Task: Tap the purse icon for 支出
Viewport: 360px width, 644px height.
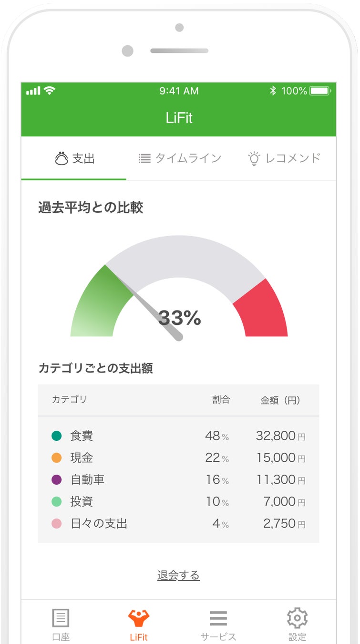Action: click(x=62, y=158)
